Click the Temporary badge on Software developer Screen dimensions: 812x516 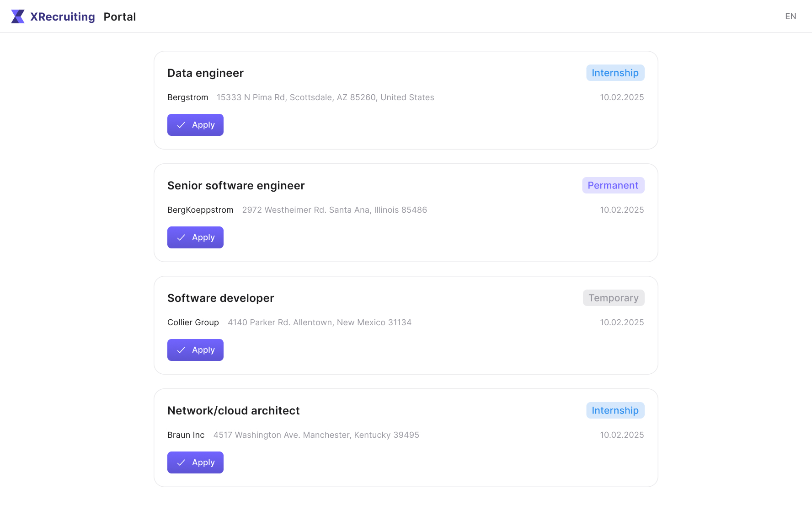tap(614, 298)
